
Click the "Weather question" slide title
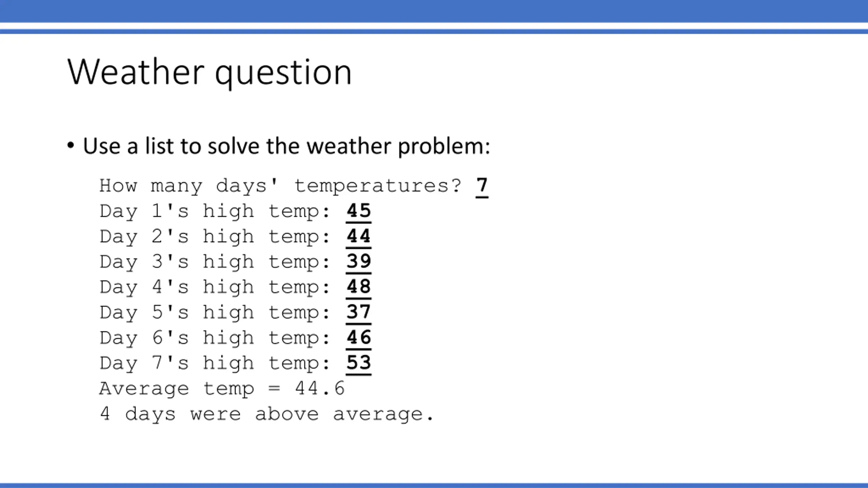(x=210, y=72)
